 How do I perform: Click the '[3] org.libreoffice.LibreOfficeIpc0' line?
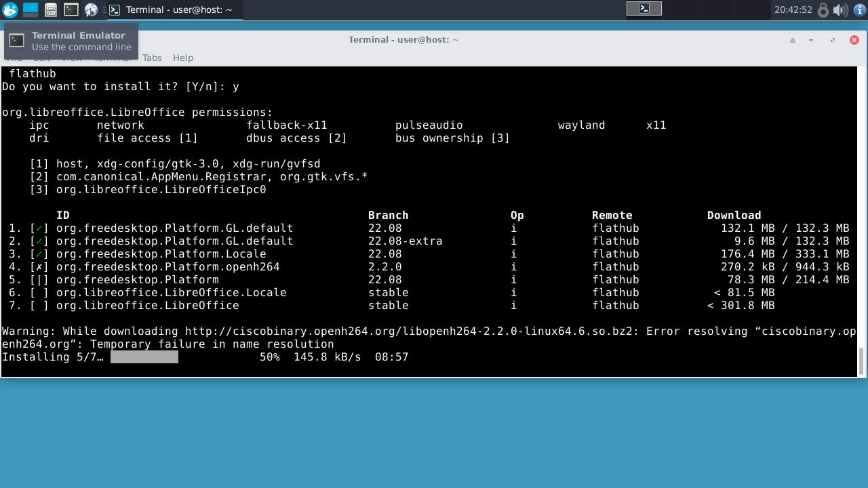148,190
